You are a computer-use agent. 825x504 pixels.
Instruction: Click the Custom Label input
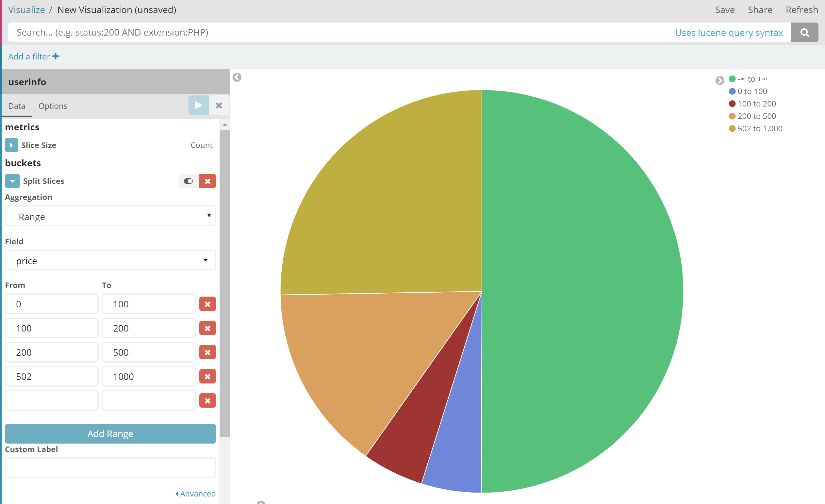[x=110, y=468]
